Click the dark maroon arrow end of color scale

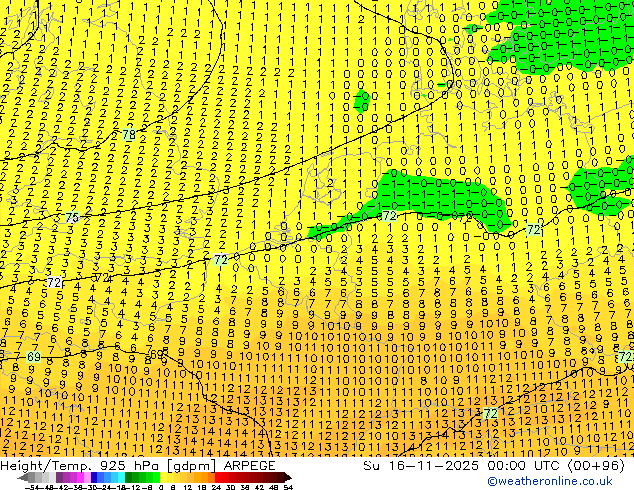pyautogui.click(x=288, y=477)
